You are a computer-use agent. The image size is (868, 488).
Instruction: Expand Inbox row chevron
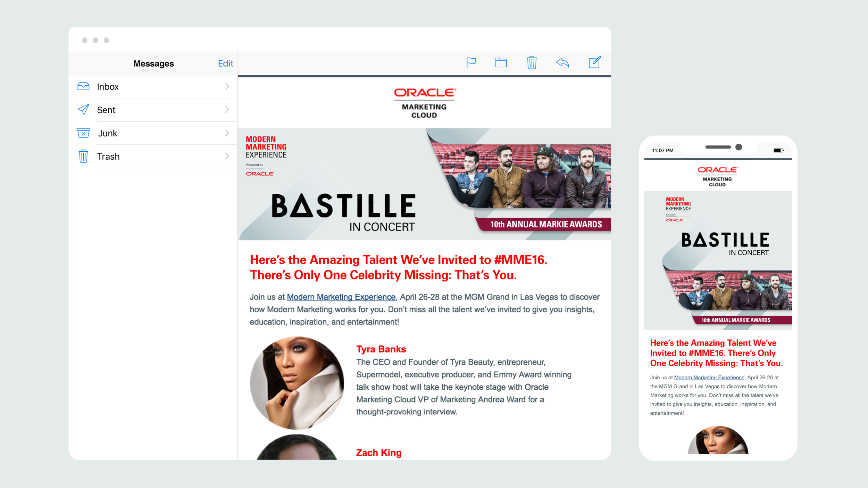pyautogui.click(x=227, y=86)
